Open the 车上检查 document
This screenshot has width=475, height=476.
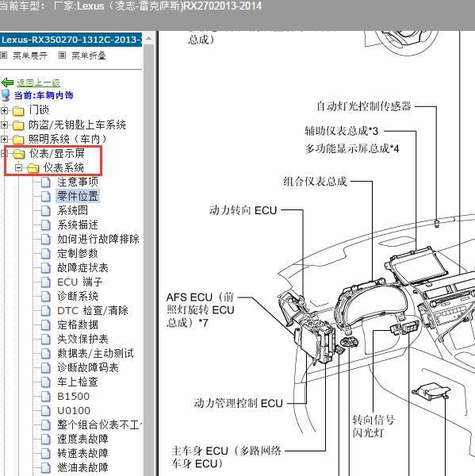tap(78, 382)
